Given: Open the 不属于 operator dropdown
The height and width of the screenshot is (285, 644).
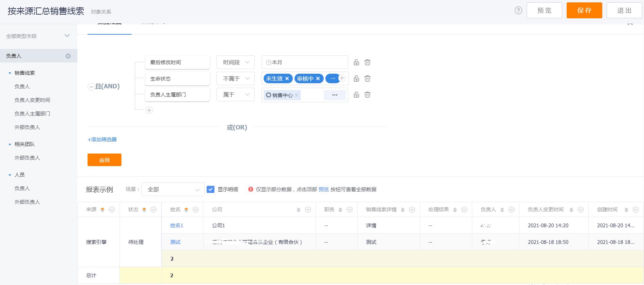Looking at the screenshot, I should point(235,79).
